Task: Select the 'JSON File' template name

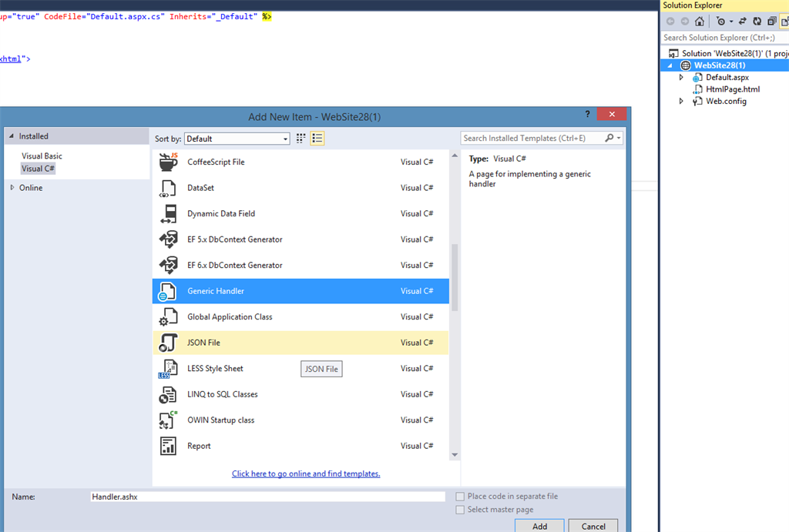Action: 203,343
